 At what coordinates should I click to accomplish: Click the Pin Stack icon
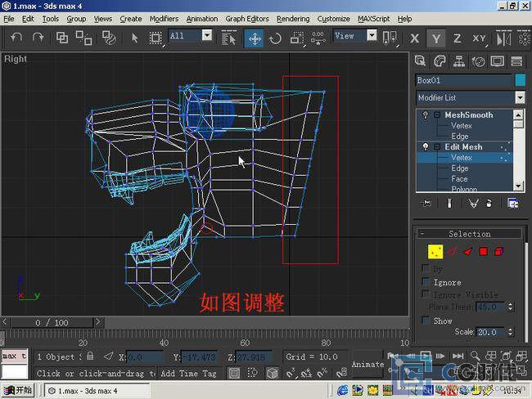[426, 203]
